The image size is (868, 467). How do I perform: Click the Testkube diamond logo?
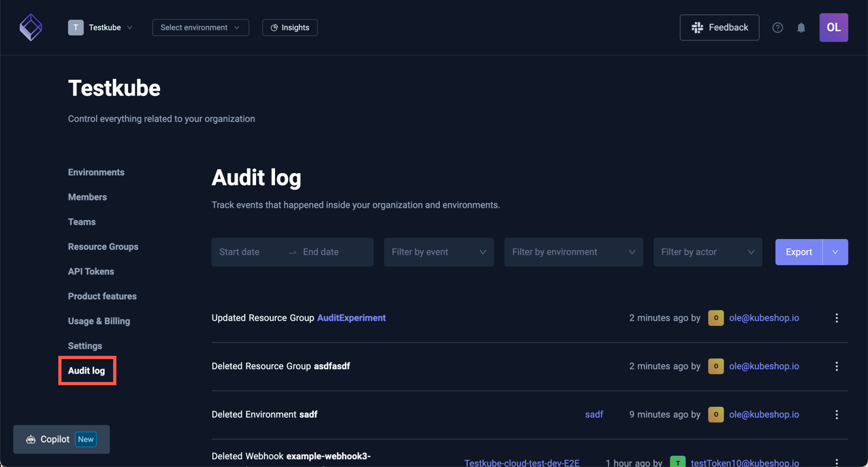(x=31, y=27)
